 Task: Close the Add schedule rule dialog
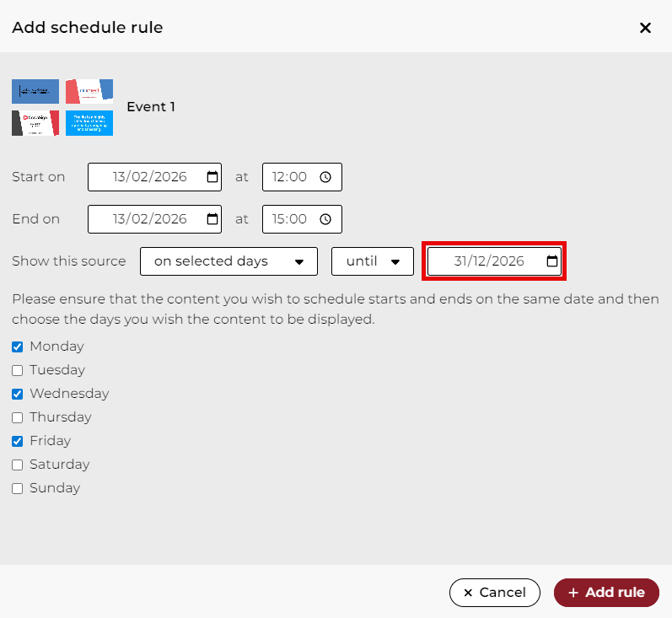point(645,28)
